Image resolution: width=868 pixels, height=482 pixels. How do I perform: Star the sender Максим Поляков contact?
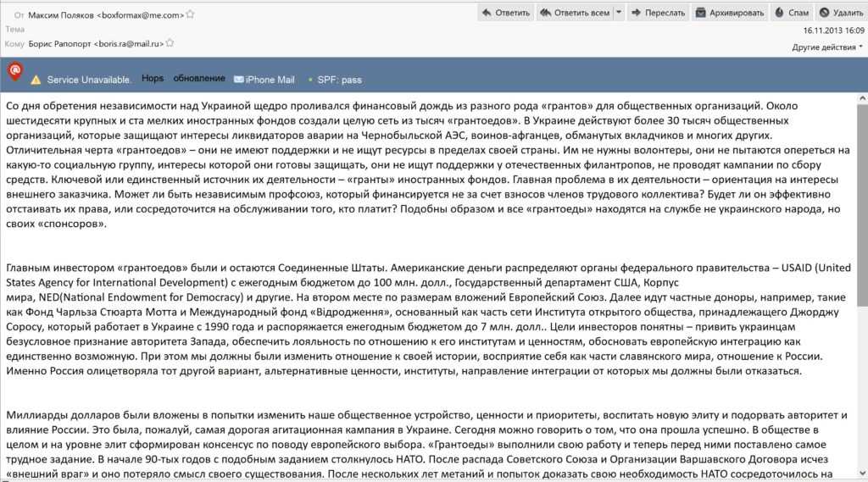point(190,14)
